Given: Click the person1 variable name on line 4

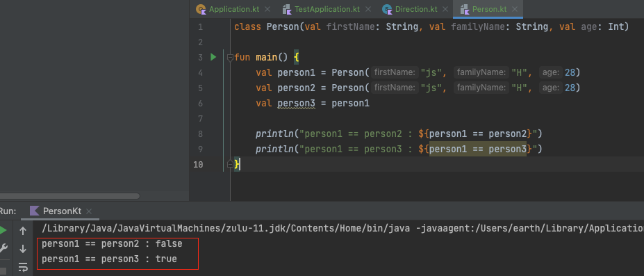Looking at the screenshot, I should [x=296, y=73].
